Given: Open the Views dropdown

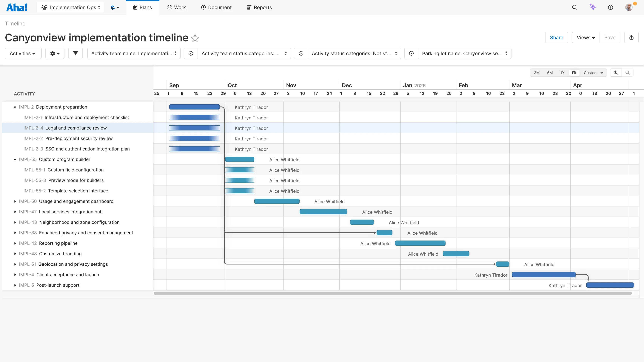Looking at the screenshot, I should (586, 37).
